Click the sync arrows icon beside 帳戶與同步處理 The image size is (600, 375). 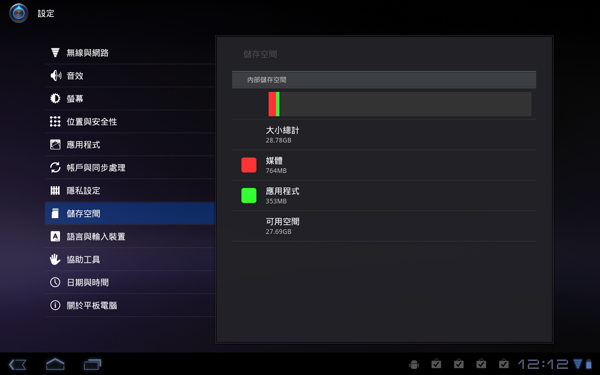click(55, 167)
